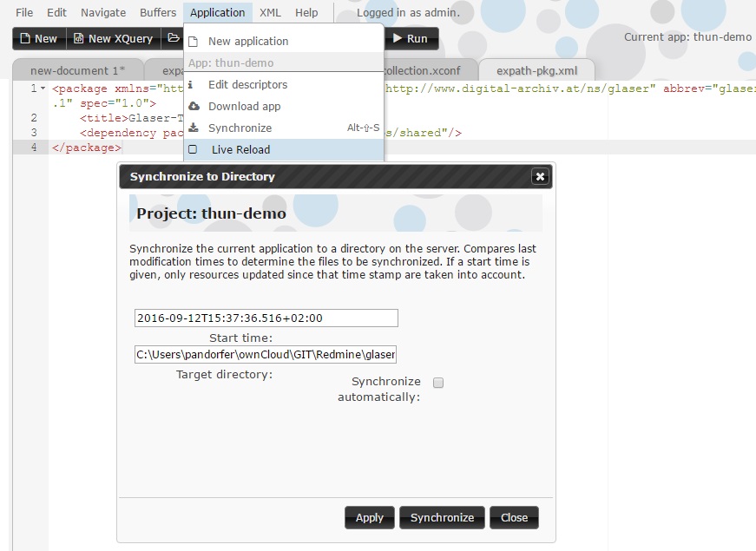Enable Synchronize automatically checkbox

(438, 383)
